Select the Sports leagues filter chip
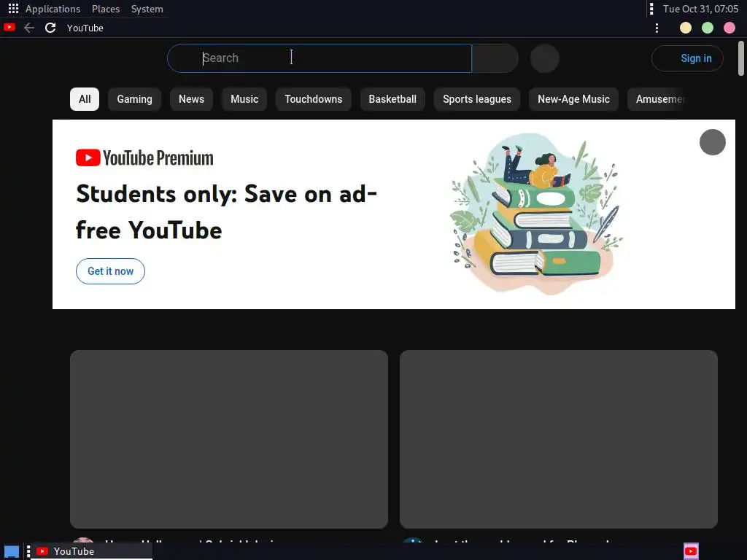The width and height of the screenshot is (747, 560). tap(477, 99)
